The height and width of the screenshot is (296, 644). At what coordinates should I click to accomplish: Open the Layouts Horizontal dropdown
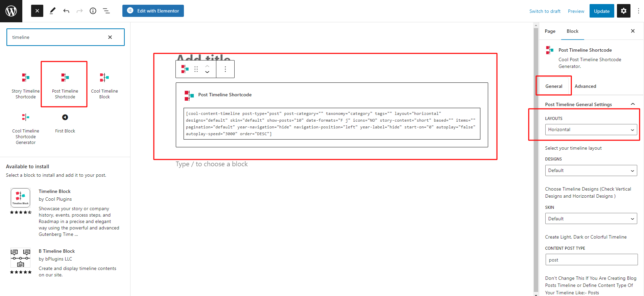pos(591,129)
